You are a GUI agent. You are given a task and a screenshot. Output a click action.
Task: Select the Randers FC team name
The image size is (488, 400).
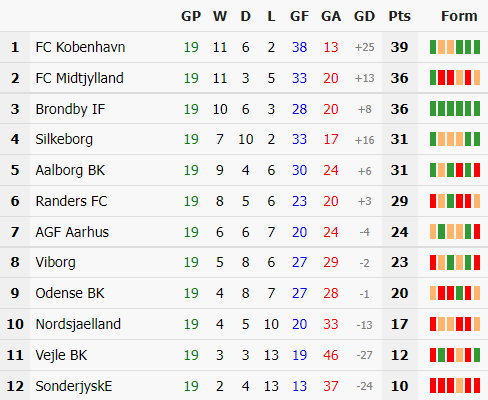71,201
